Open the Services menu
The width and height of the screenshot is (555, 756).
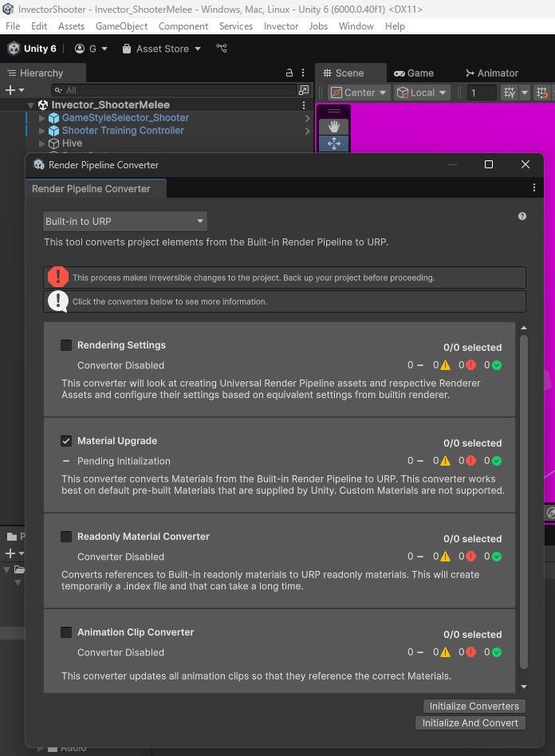(236, 26)
